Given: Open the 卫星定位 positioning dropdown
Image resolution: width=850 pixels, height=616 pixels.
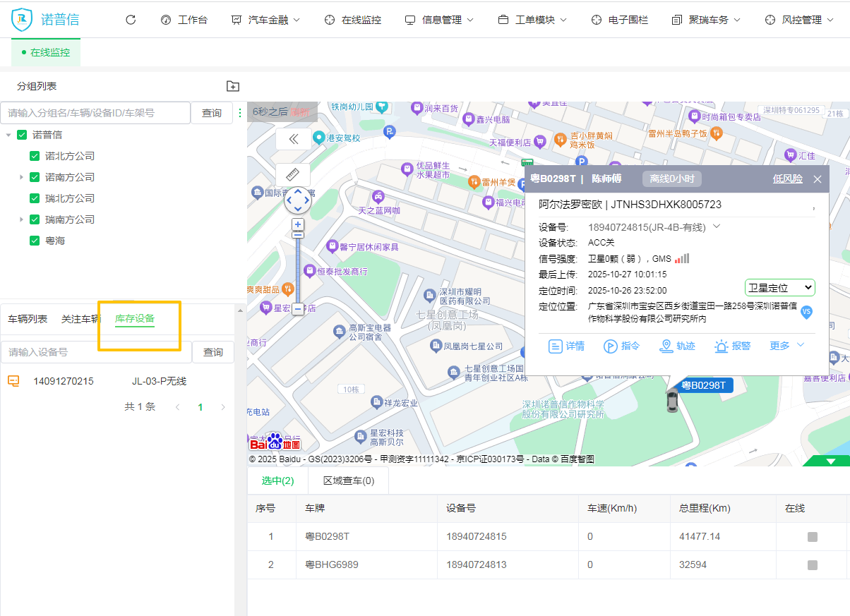Looking at the screenshot, I should click(779, 287).
